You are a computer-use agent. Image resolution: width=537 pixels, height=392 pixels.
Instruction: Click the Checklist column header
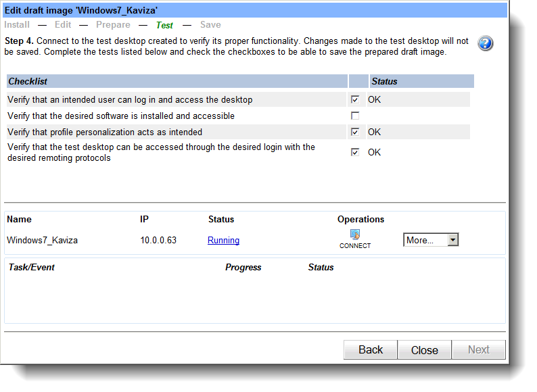28,82
